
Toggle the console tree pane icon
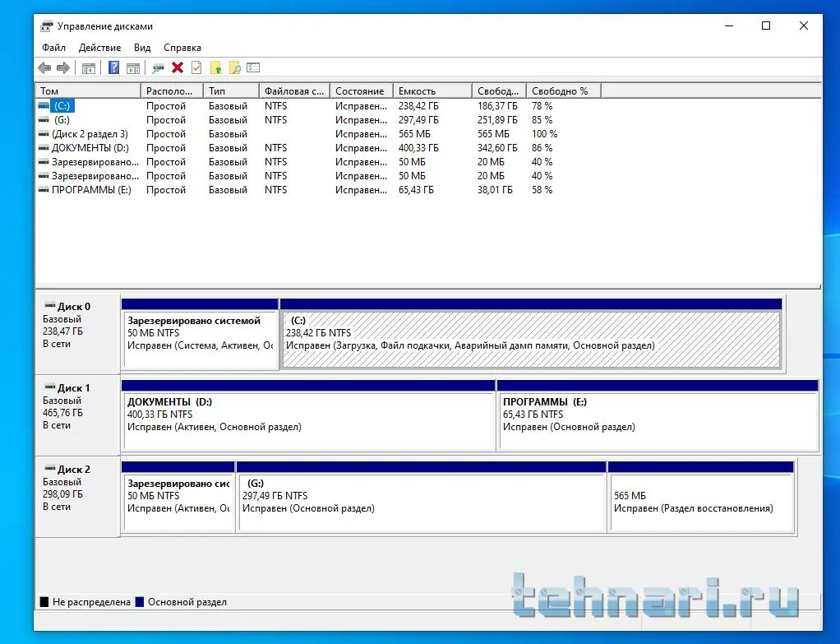coord(89,68)
